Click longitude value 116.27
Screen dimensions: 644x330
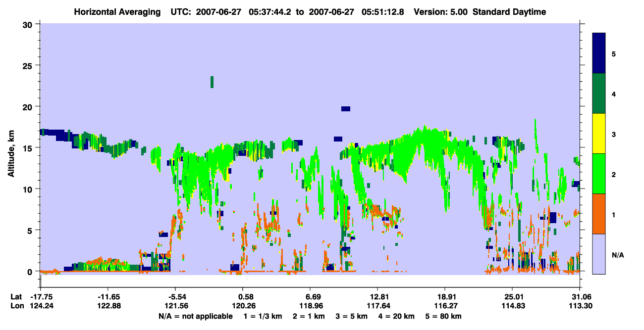point(445,306)
